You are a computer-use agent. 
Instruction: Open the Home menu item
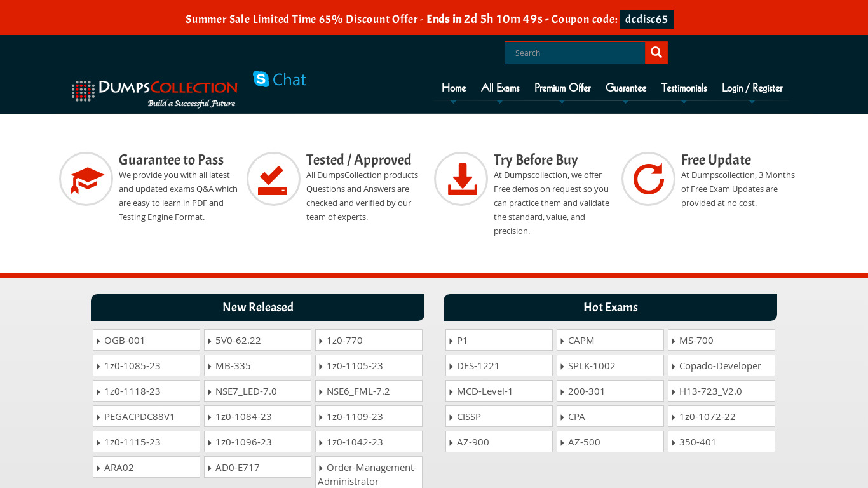coord(454,88)
